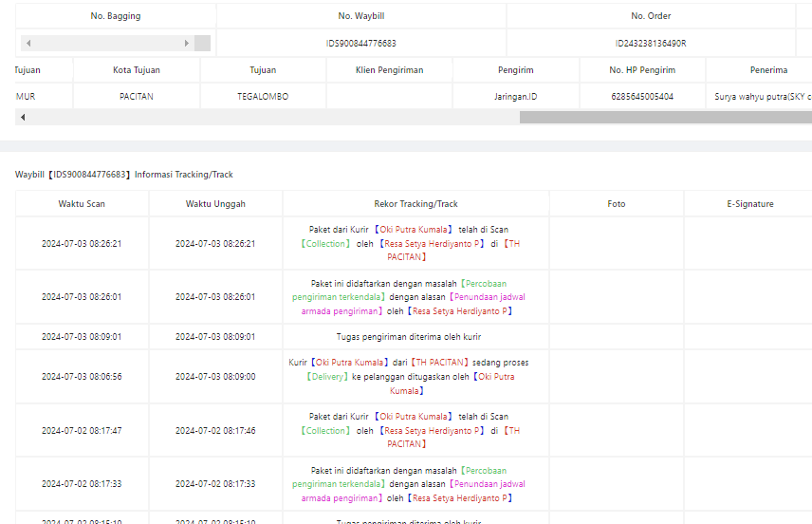Click the Foto column header

(617, 204)
